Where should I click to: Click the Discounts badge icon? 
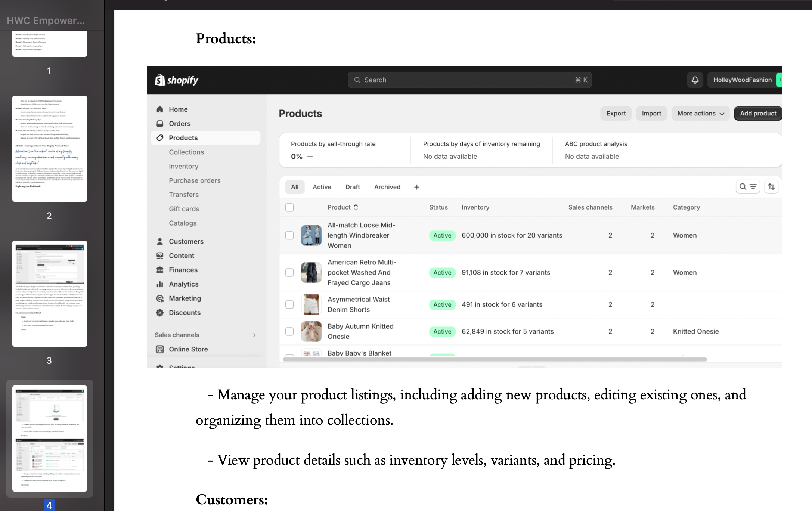coord(160,313)
